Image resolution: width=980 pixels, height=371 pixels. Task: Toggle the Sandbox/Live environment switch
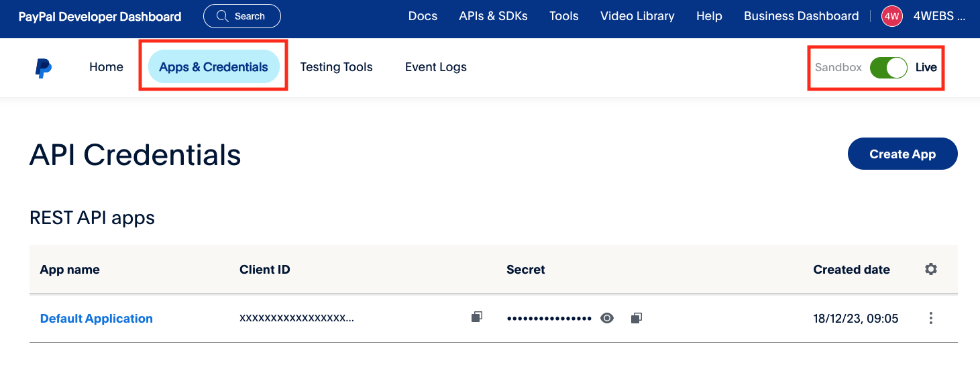888,67
